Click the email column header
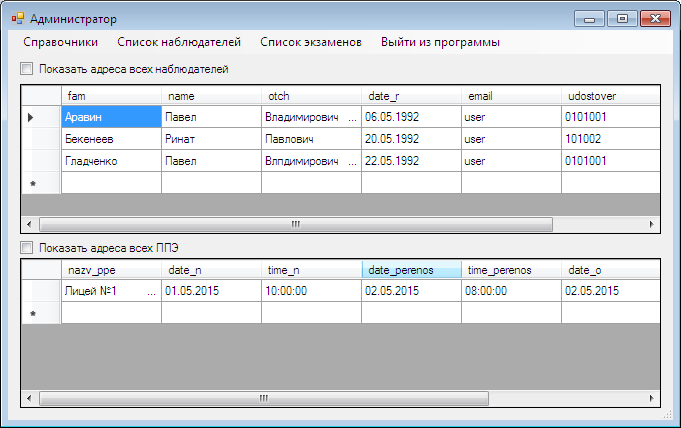 pyautogui.click(x=511, y=96)
